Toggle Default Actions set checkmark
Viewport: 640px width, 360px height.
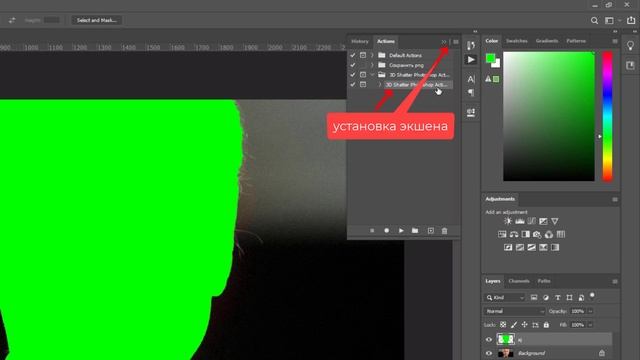coord(353,55)
